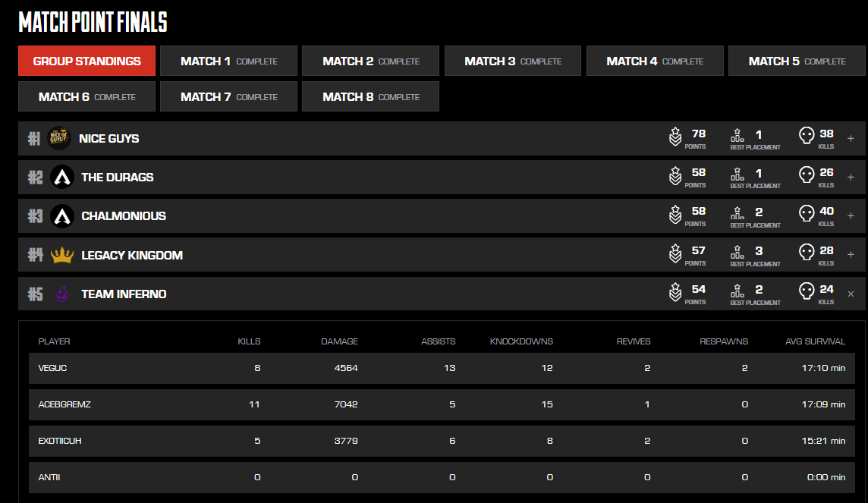Click the AVG SURVIVAL column header
868x503 pixels.
[x=815, y=341]
